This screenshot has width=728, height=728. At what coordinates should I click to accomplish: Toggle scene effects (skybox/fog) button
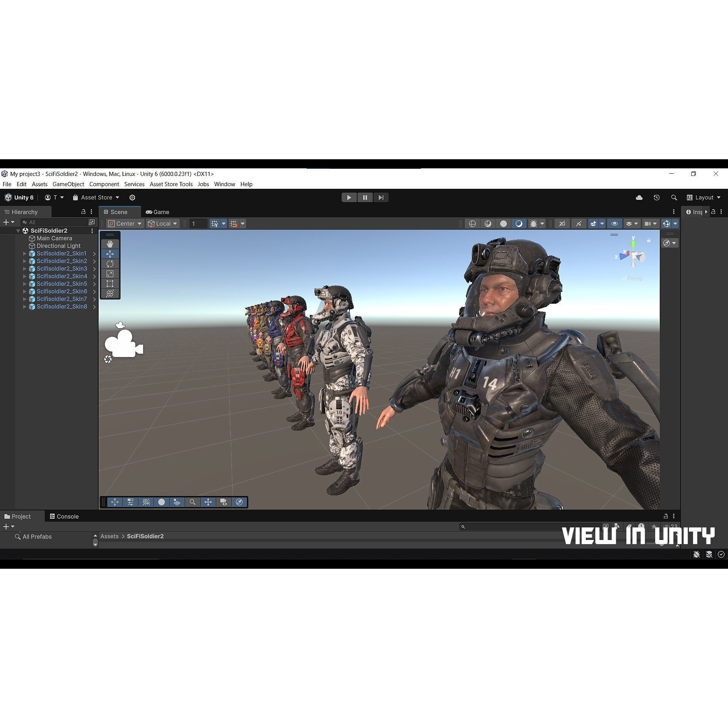click(x=593, y=224)
